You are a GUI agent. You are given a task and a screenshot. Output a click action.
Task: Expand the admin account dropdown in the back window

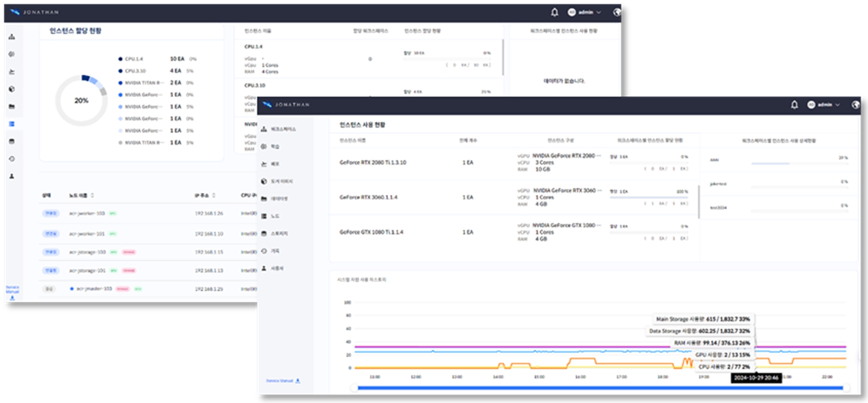[584, 12]
